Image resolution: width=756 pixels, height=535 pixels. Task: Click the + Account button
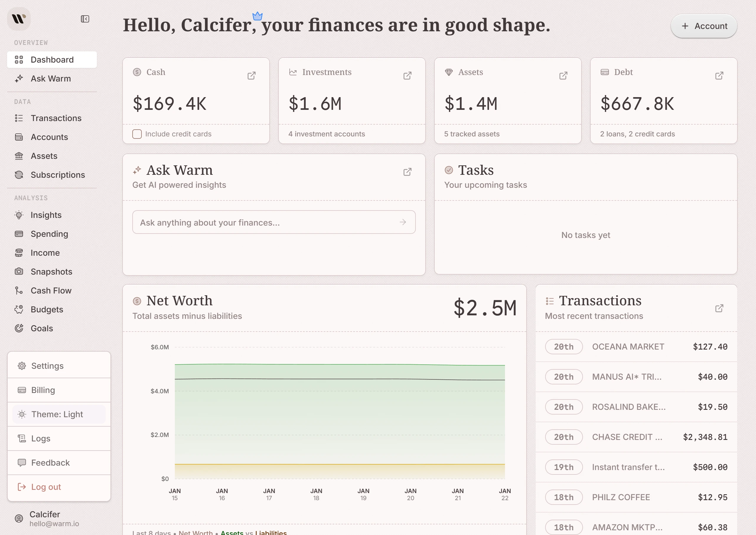pyautogui.click(x=704, y=26)
